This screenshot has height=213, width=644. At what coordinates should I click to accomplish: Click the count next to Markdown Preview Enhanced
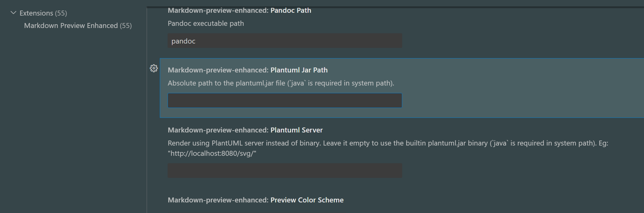click(126, 25)
